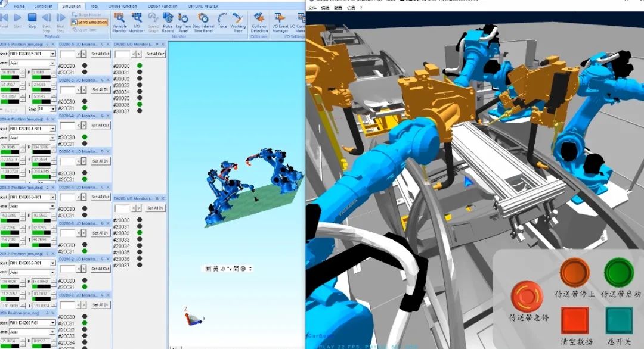This screenshot has width=644, height=349.
Task: Expand the R01: DX200-5-R01 robot dropdown
Action: coord(52,54)
